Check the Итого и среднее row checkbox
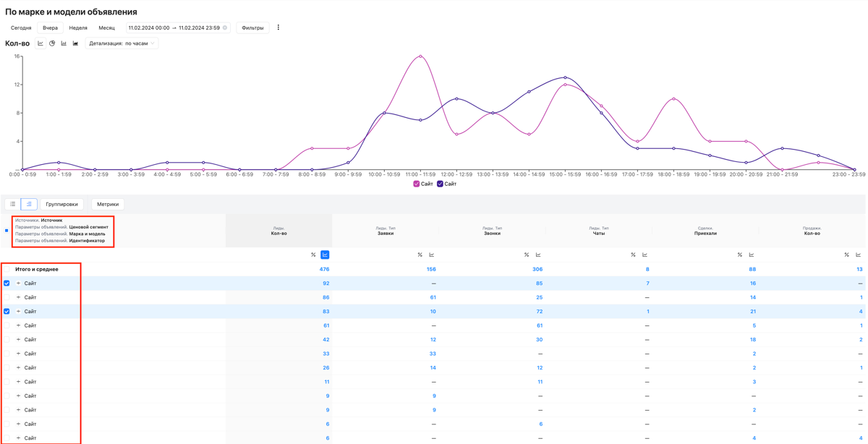This screenshot has width=868, height=444. click(x=7, y=269)
